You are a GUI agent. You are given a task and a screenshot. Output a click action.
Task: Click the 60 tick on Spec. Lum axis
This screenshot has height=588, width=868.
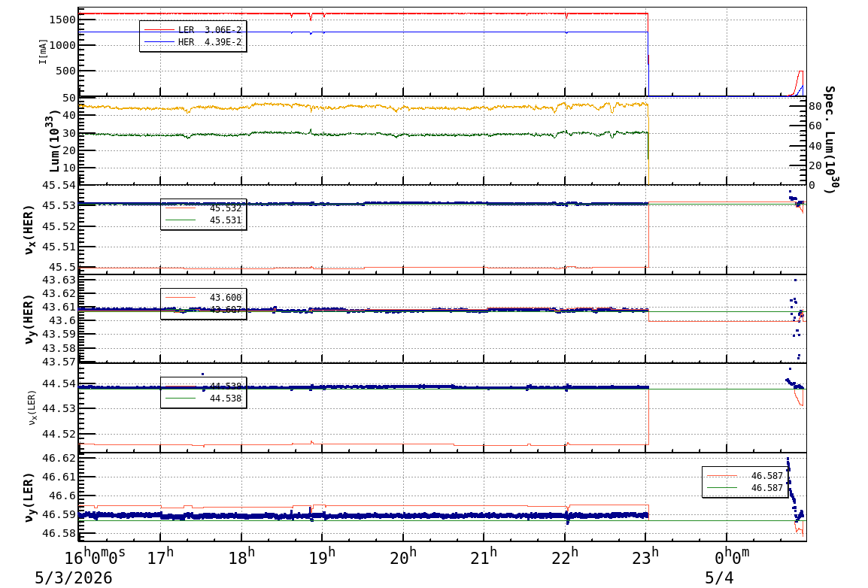[x=815, y=126]
